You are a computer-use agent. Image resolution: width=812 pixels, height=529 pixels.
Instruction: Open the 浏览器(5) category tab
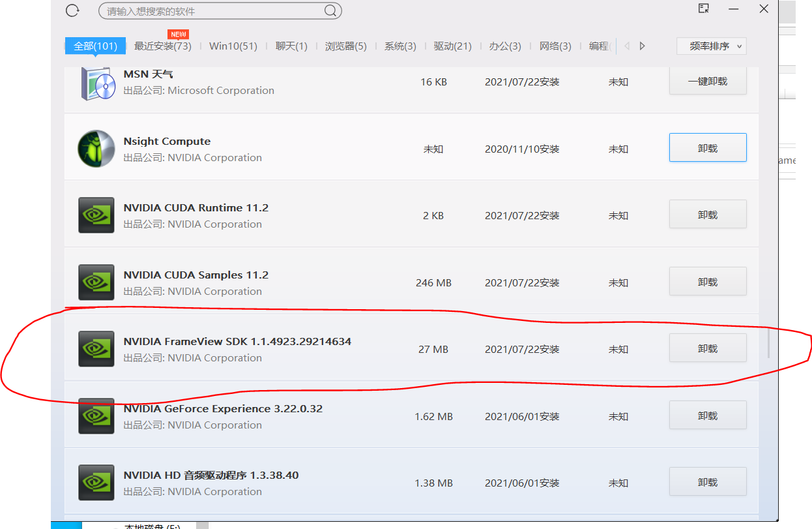click(346, 46)
